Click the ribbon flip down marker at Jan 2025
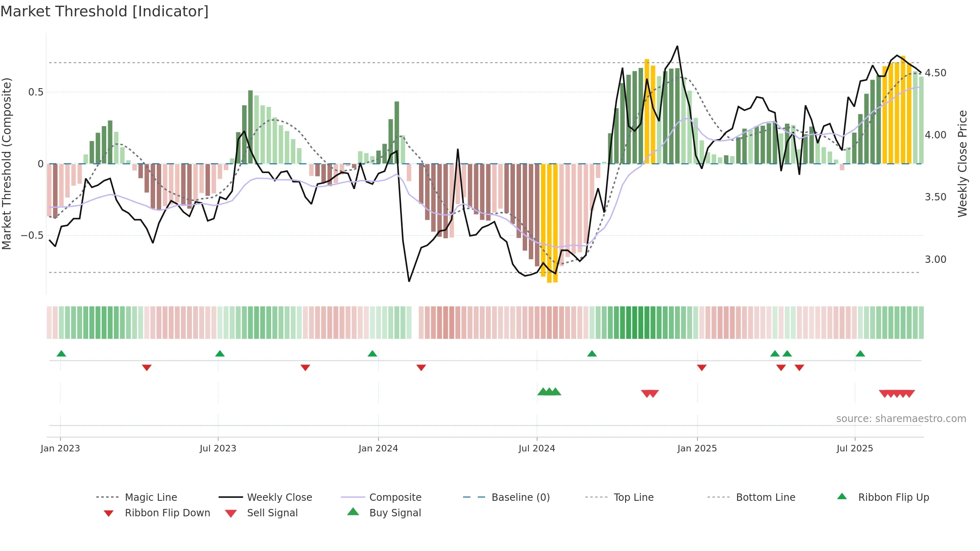Image resolution: width=980 pixels, height=551 pixels. point(702,368)
